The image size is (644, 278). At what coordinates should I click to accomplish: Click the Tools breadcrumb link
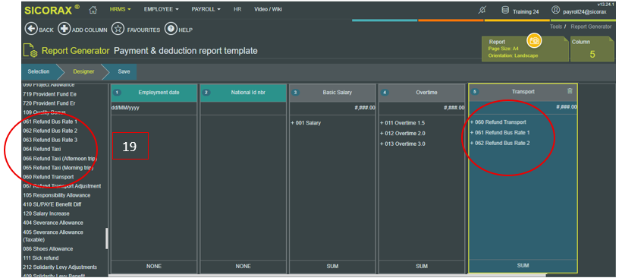[556, 27]
